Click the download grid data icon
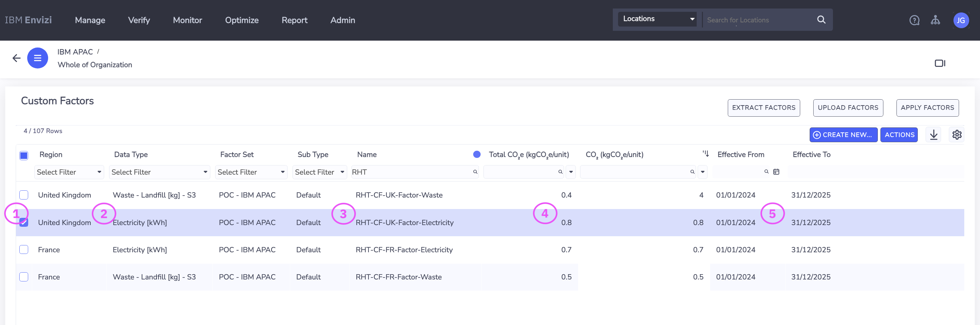 [x=933, y=135]
